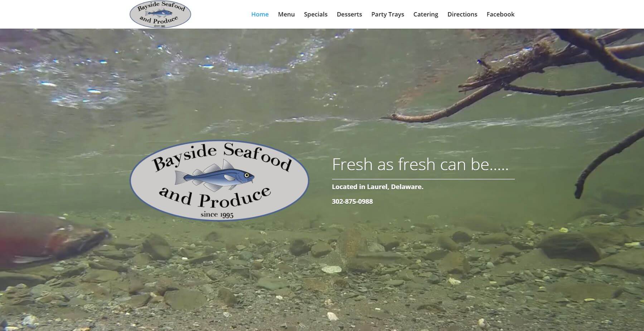Click the large oval Bayside Seafood logo
This screenshot has width=644, height=331.
[219, 180]
